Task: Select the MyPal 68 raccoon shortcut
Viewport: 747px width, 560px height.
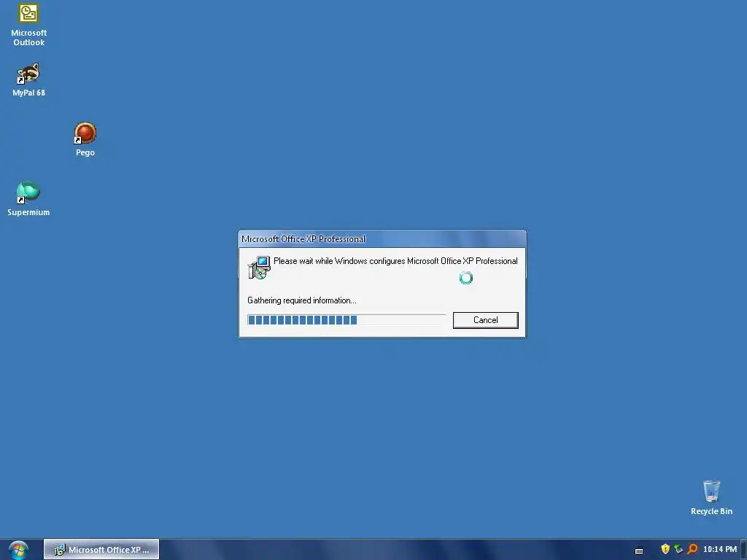Action: 28,79
